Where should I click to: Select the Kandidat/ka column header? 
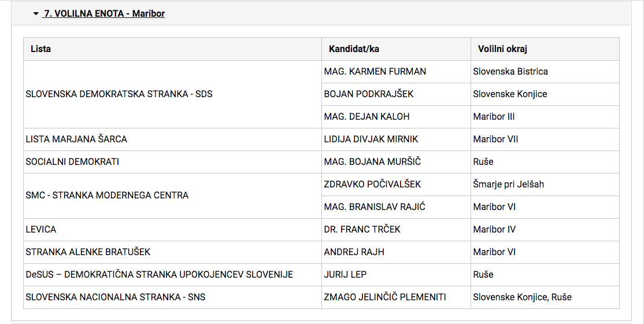tap(354, 49)
